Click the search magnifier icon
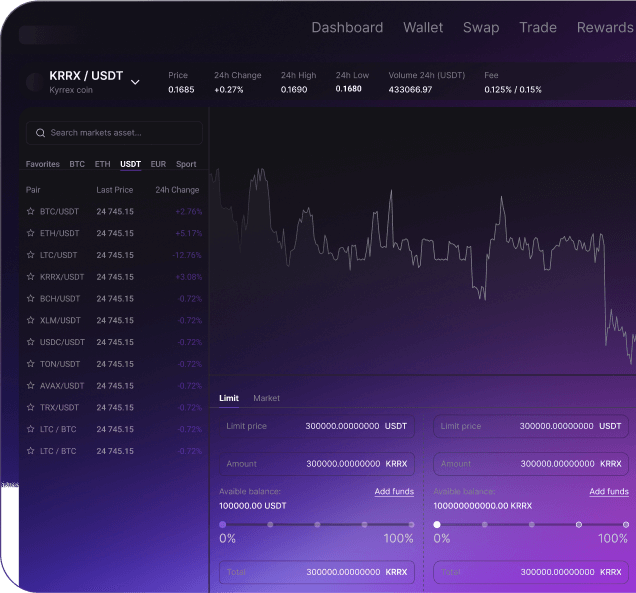This screenshot has width=636, height=593. click(x=40, y=133)
